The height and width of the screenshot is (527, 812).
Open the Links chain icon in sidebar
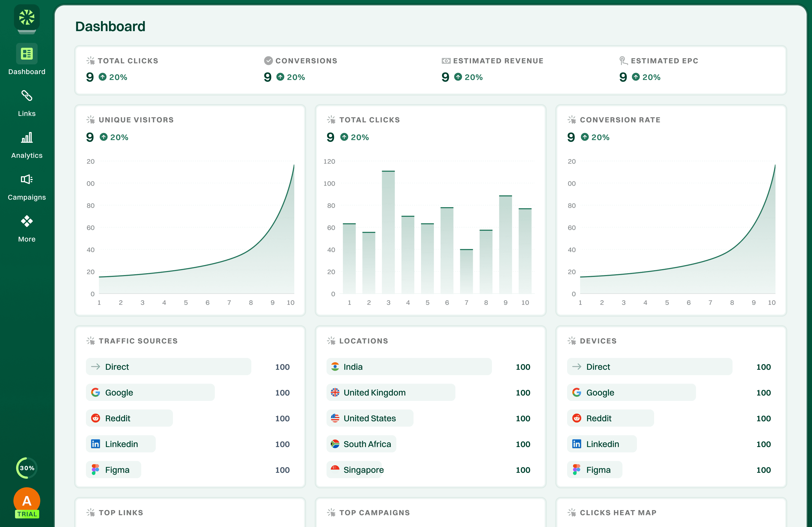(x=27, y=96)
